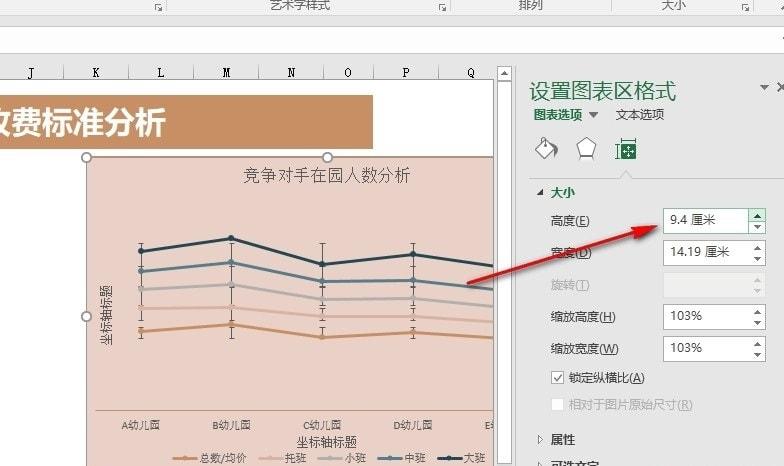Image resolution: width=784 pixels, height=466 pixels.
Task: Click the WordArt styles dialog launcher icon
Action: point(442,8)
